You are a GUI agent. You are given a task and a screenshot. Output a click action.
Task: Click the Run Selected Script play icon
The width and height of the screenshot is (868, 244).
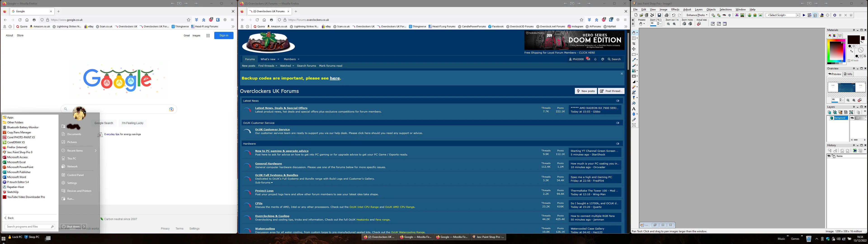[804, 15]
